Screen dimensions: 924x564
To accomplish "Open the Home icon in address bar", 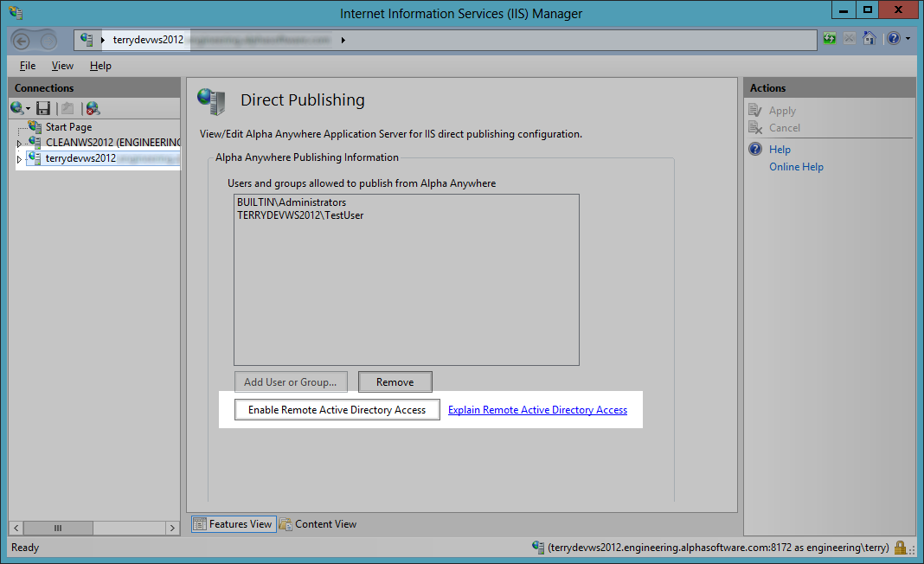I will [x=869, y=38].
